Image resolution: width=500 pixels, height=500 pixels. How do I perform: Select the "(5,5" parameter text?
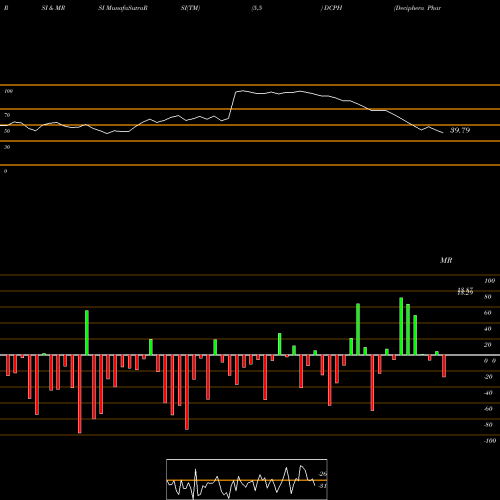coord(257,8)
